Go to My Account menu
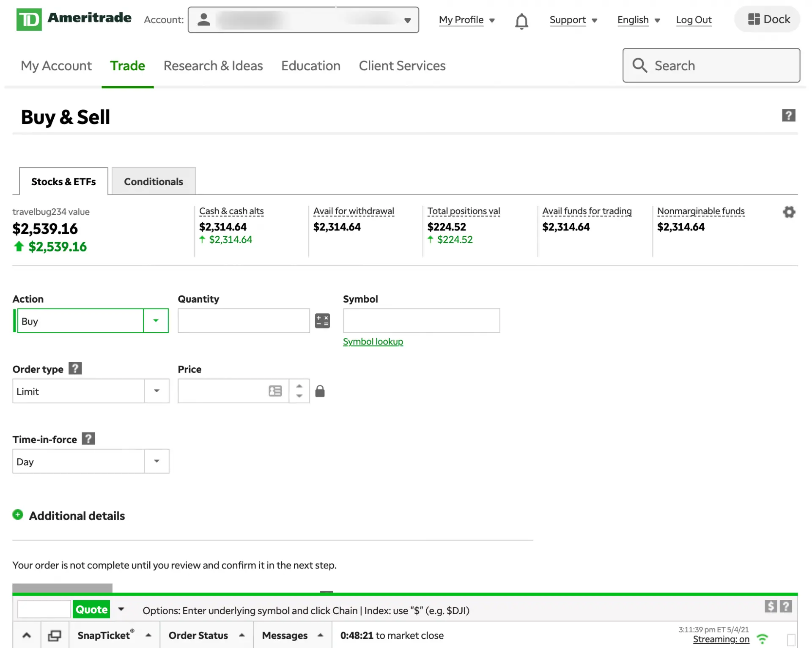Screen dimensions: 812x648 tap(56, 66)
